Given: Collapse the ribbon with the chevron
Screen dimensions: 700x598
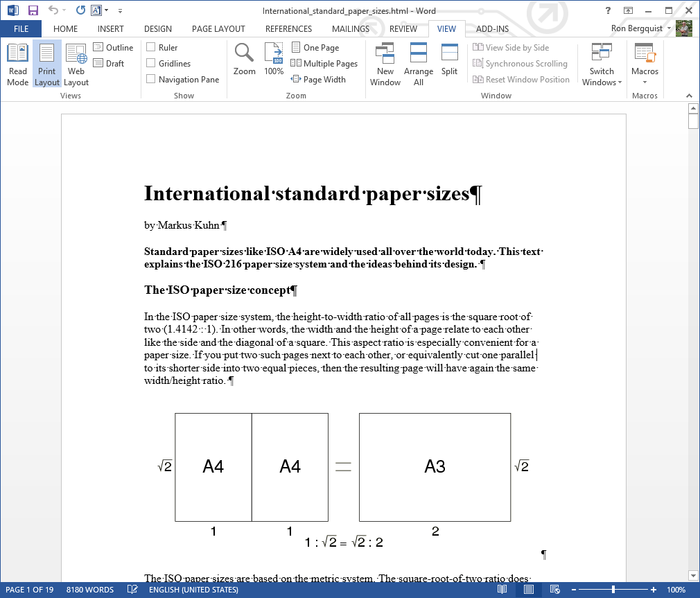Looking at the screenshot, I should click(689, 96).
